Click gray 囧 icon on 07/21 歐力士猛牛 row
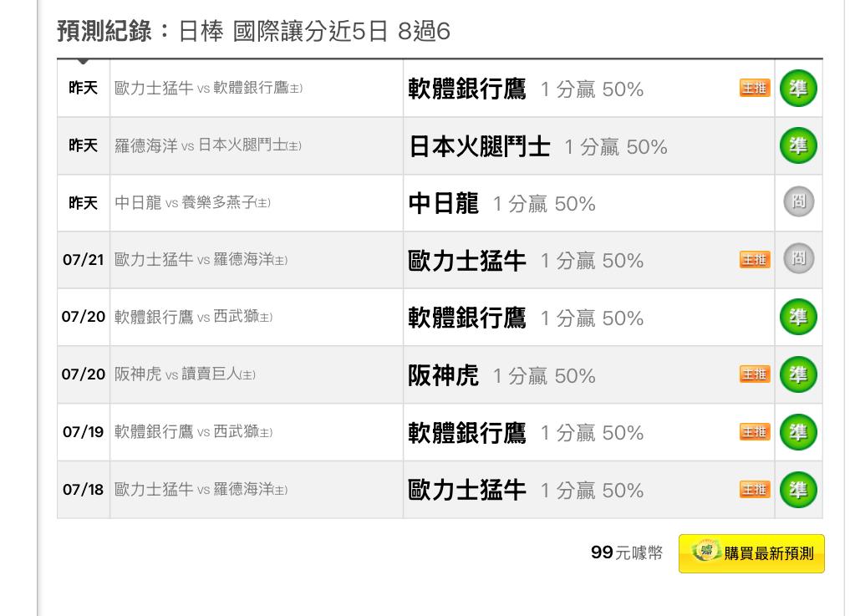 [x=799, y=258]
